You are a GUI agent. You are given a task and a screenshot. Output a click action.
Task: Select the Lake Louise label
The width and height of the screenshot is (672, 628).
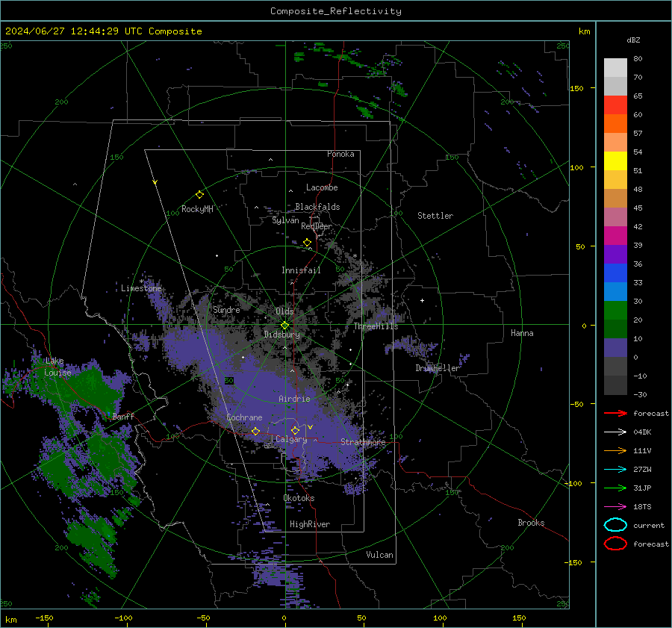point(57,367)
